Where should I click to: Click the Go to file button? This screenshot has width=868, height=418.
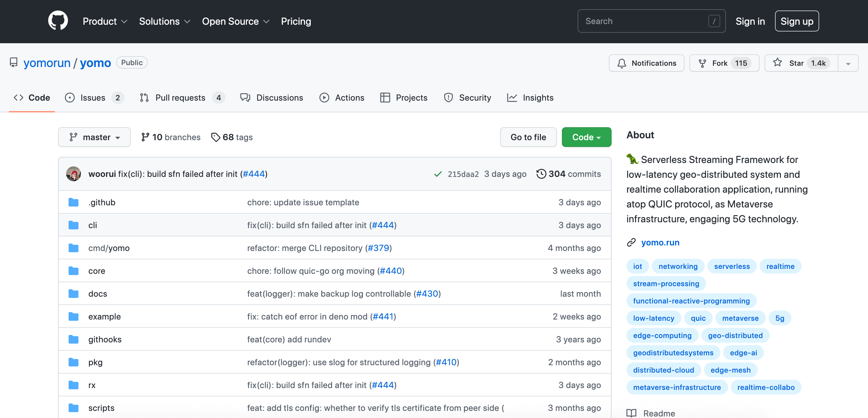coord(528,137)
